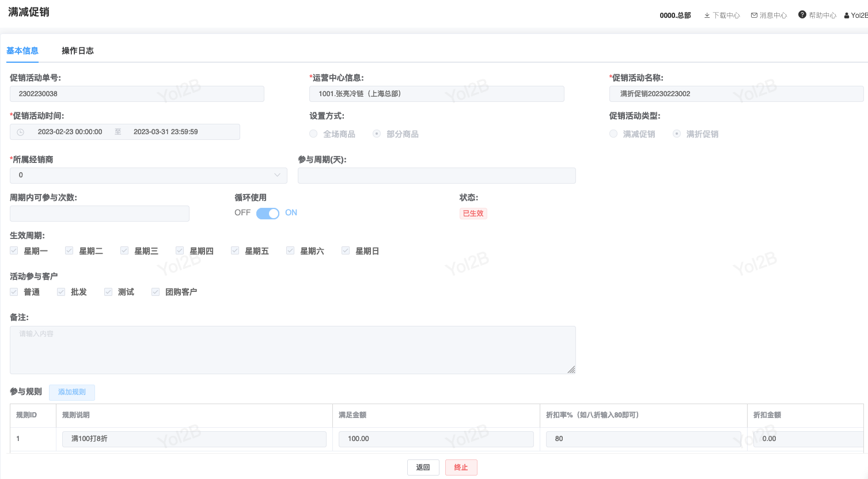The width and height of the screenshot is (868, 479).
Task: Click the start date 2023-02-23 00:00:00
Action: point(70,132)
